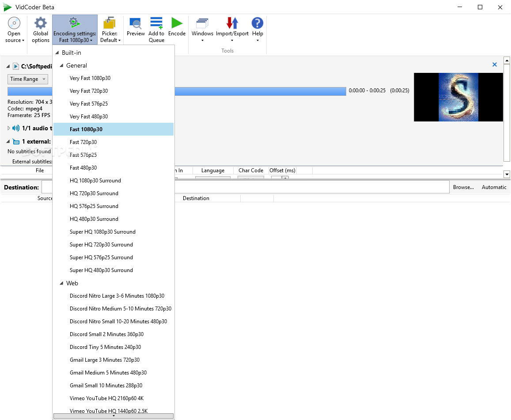Pick HQ 720p30 Surround preset
The width and height of the screenshot is (511, 420).
click(114, 193)
